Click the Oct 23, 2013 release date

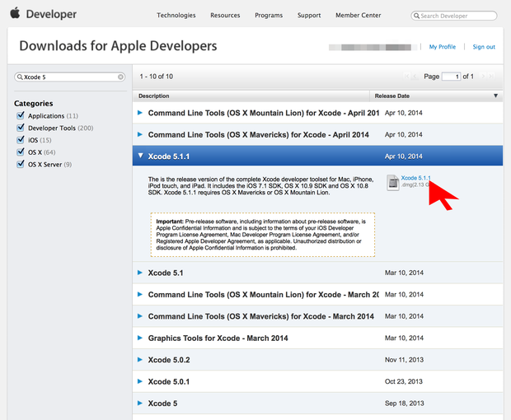(404, 381)
